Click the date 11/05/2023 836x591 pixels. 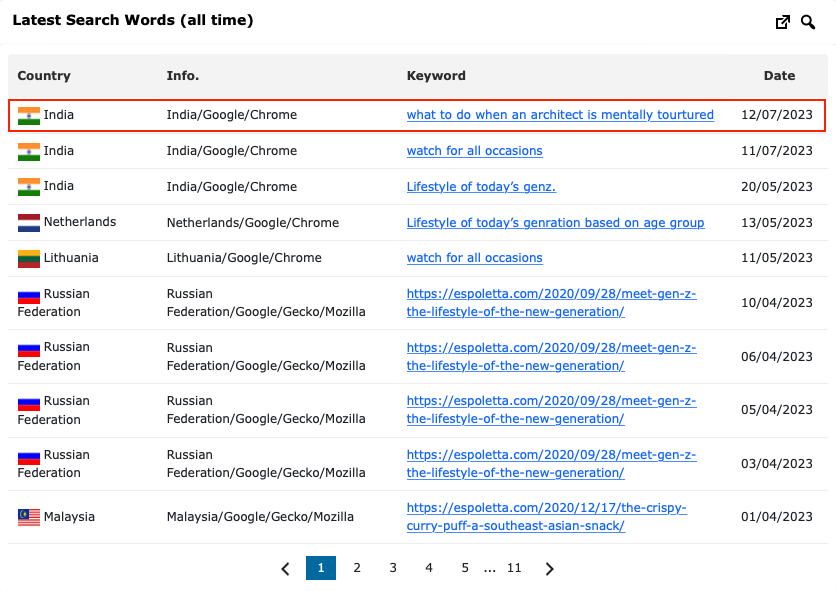point(777,258)
